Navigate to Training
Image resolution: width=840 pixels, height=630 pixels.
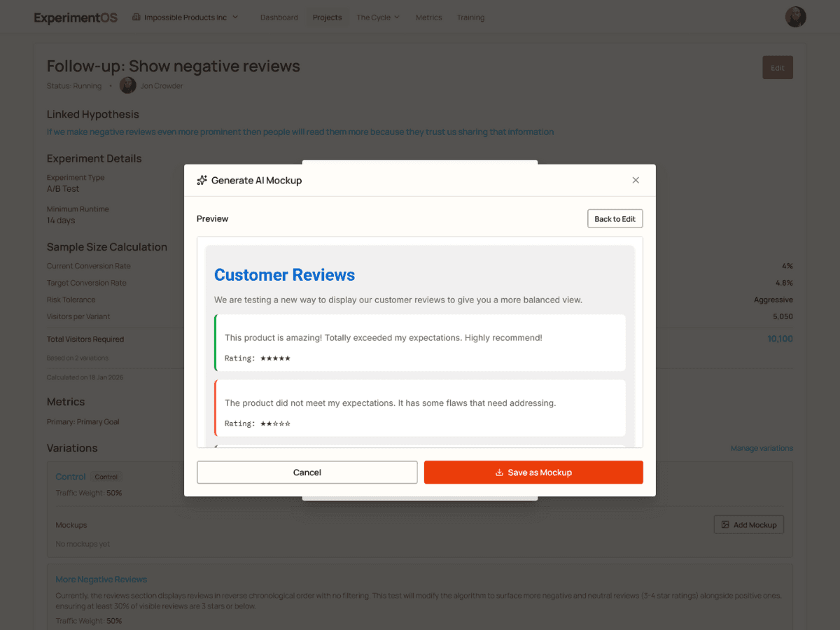point(470,17)
